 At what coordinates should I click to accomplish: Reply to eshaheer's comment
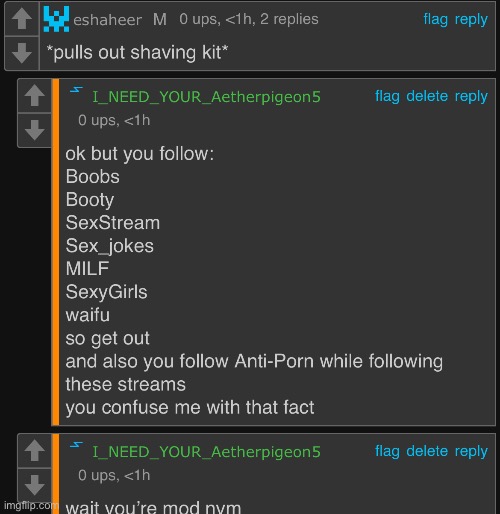point(471,20)
